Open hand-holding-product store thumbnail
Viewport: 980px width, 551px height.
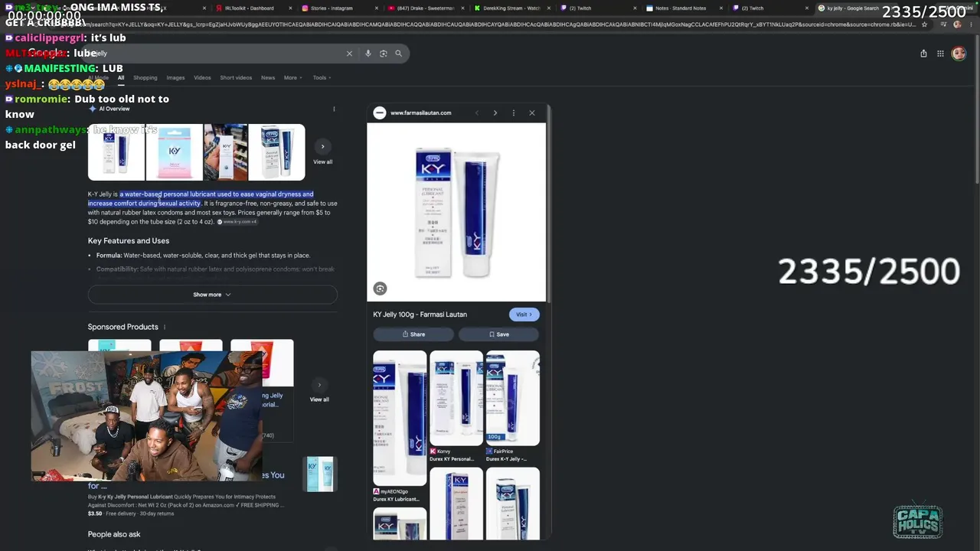(x=225, y=152)
